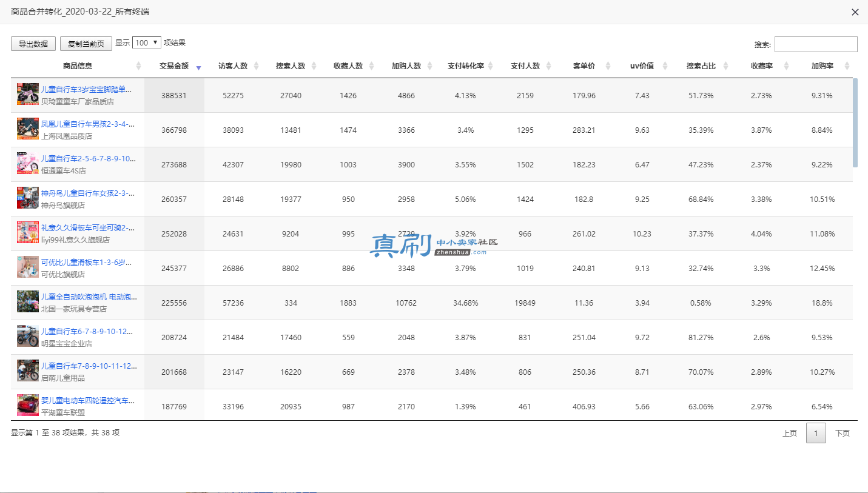The height and width of the screenshot is (493, 868).
Task: Open the 显示 100 项结果 page-size dropdown
Action: click(147, 42)
